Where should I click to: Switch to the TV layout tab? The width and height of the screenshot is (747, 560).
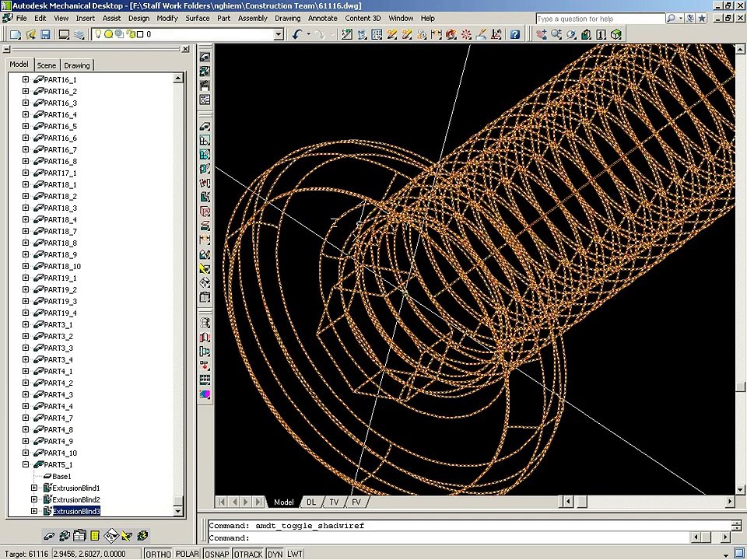click(x=334, y=502)
